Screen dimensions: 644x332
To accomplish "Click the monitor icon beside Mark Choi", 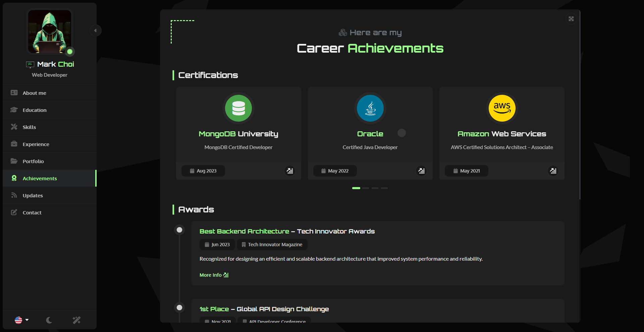I will (x=30, y=64).
